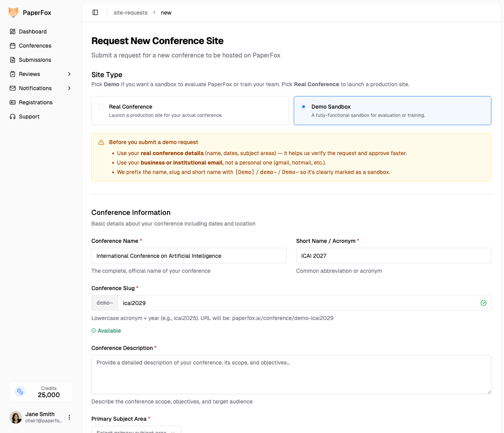Click the Conference Name input field
Image resolution: width=504 pixels, height=433 pixels.
point(189,256)
